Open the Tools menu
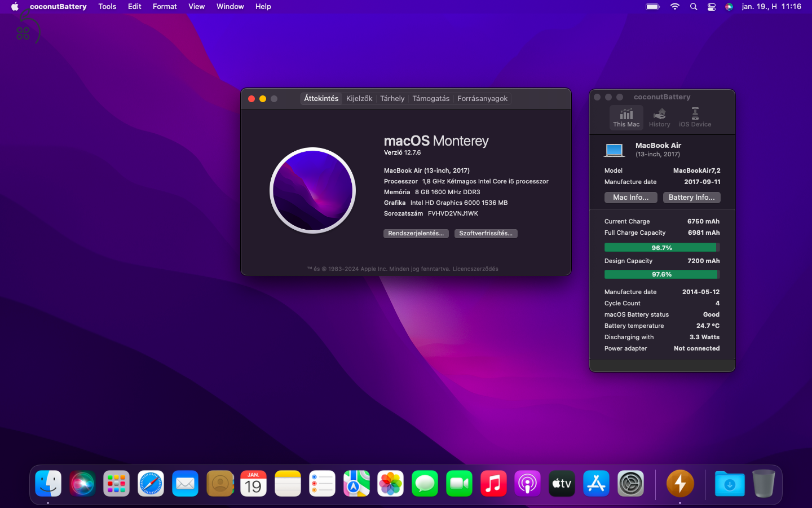This screenshot has height=508, width=812. pyautogui.click(x=107, y=7)
